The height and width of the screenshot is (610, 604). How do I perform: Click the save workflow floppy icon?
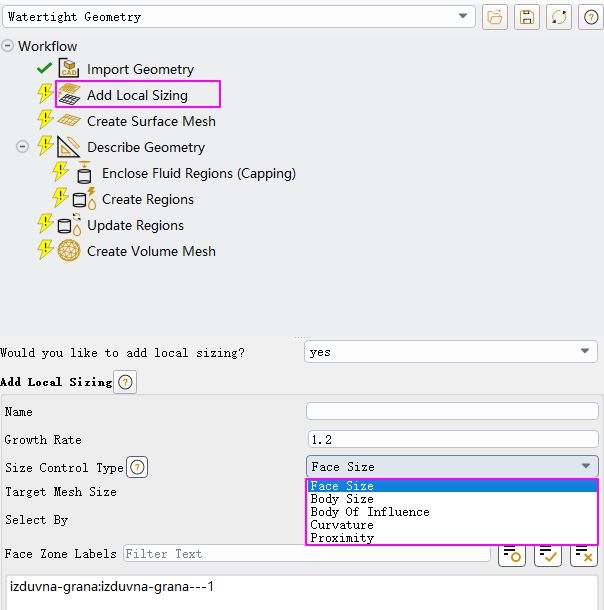click(x=527, y=17)
